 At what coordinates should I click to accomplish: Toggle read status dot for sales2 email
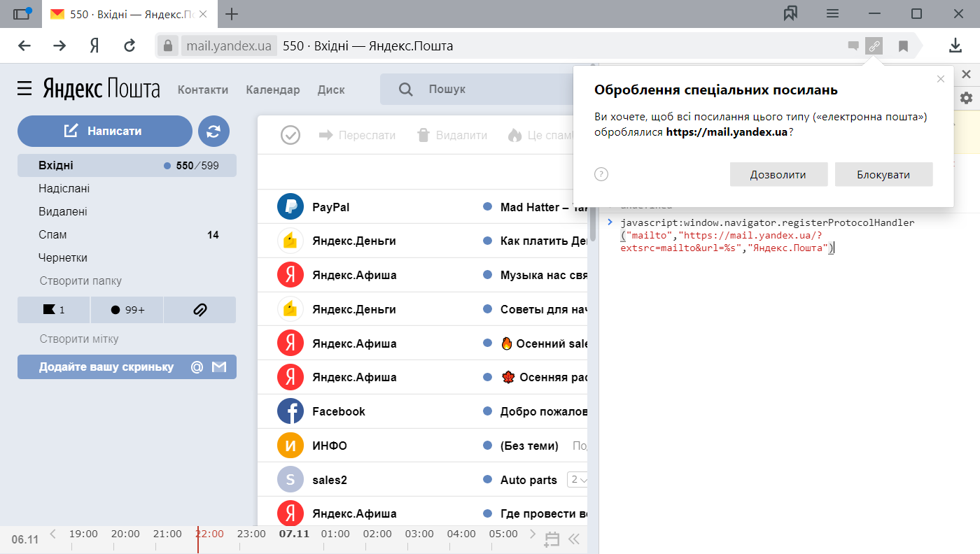(x=487, y=480)
